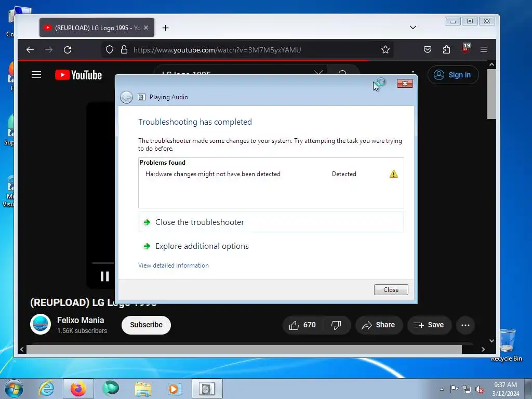532x399 pixels.
Task: Switch to Firefox in taskbar
Action: (78, 389)
